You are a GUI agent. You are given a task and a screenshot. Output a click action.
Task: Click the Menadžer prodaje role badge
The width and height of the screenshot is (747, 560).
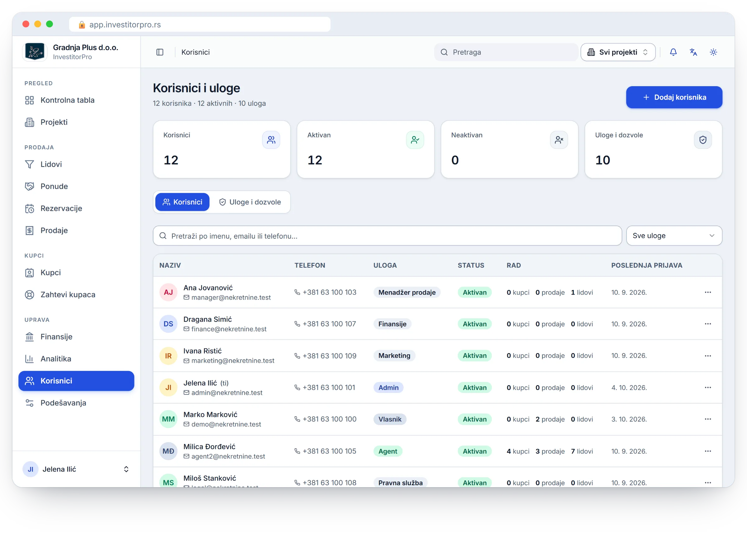point(406,292)
